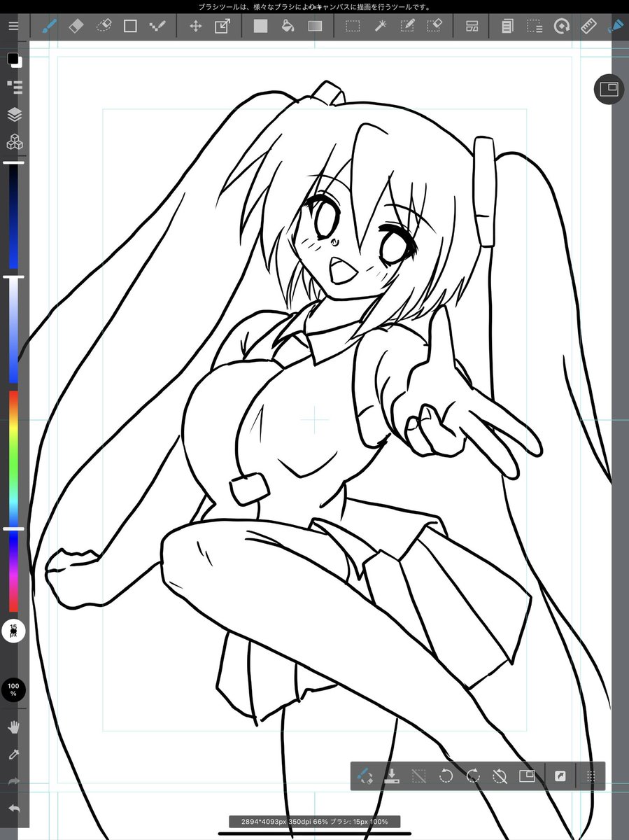Toggle the Ruler tool
The width and height of the screenshot is (629, 840).
pyautogui.click(x=588, y=27)
